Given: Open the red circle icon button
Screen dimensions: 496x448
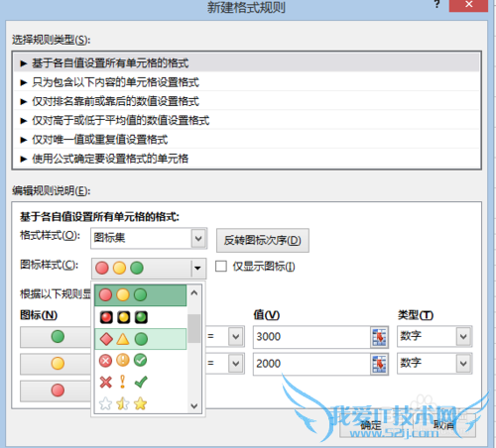Looking at the screenshot, I should click(56, 391).
